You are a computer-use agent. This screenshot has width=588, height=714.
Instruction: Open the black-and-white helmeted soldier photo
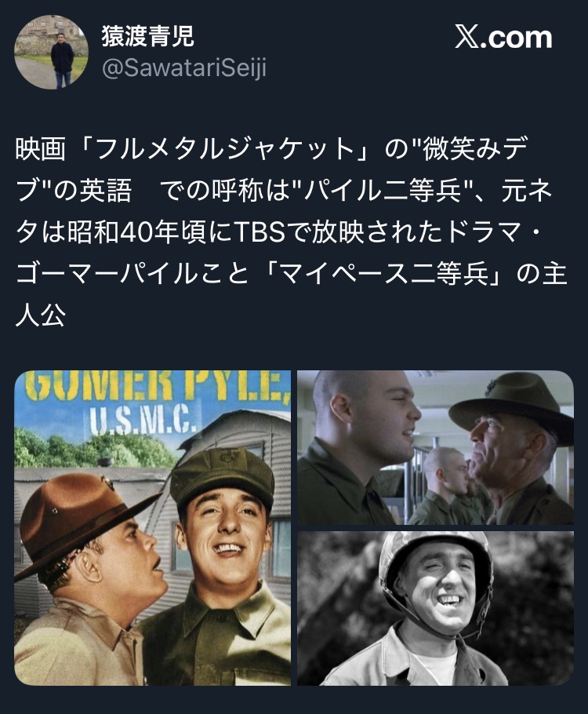(x=436, y=608)
